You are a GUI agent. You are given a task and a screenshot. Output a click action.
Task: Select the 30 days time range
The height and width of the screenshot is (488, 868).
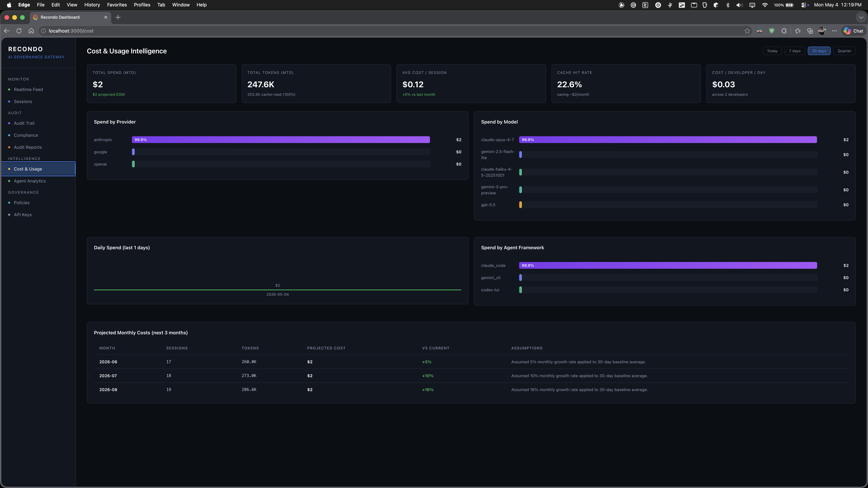click(x=819, y=51)
